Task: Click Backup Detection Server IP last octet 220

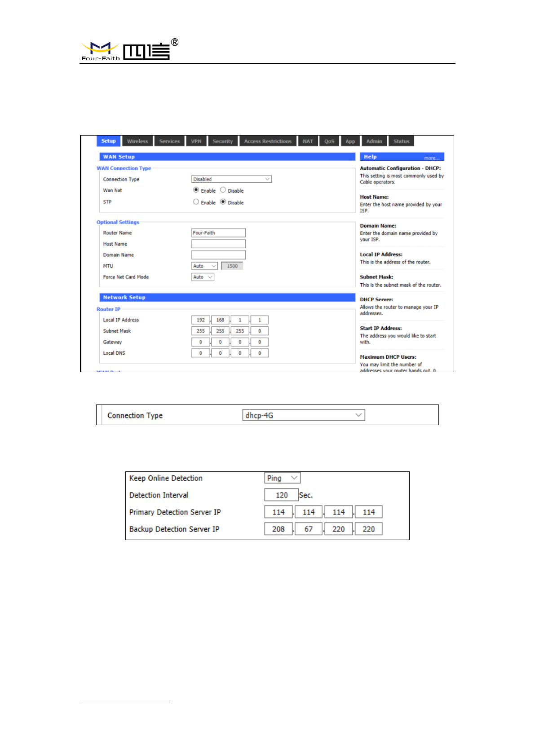Action: point(369,529)
